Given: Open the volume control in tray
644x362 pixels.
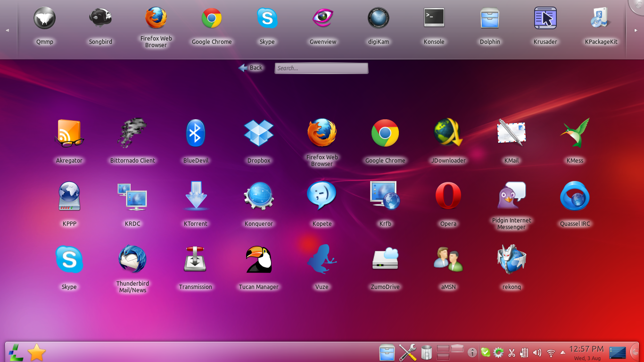Looking at the screenshot, I should click(537, 353).
